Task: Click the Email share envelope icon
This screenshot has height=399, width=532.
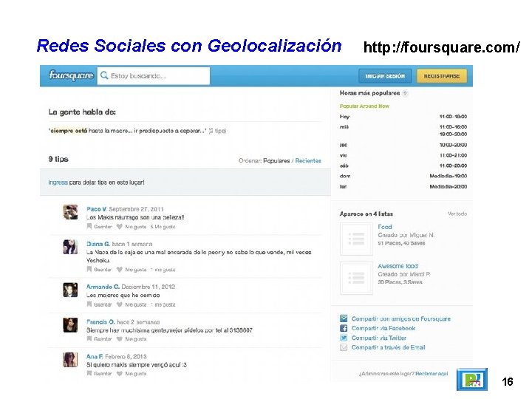Action: 344,347
